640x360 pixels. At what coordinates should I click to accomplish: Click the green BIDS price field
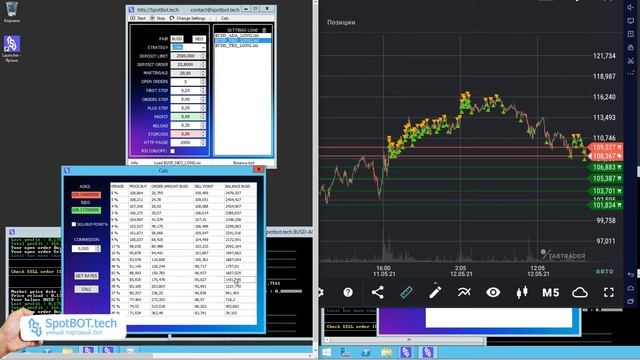click(86, 210)
